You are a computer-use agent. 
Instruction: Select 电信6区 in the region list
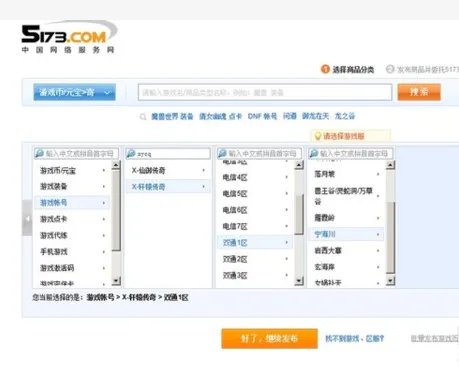coord(255,210)
